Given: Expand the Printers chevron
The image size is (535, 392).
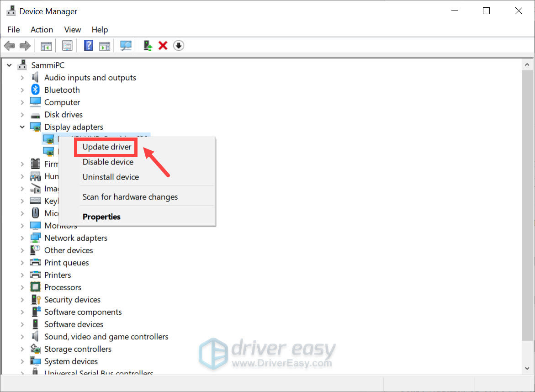Looking at the screenshot, I should [22, 275].
